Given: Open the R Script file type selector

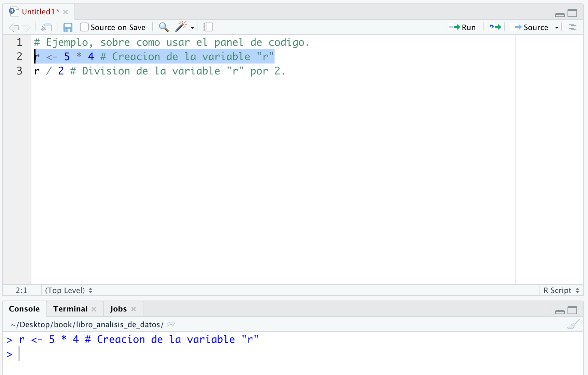Looking at the screenshot, I should click(561, 290).
